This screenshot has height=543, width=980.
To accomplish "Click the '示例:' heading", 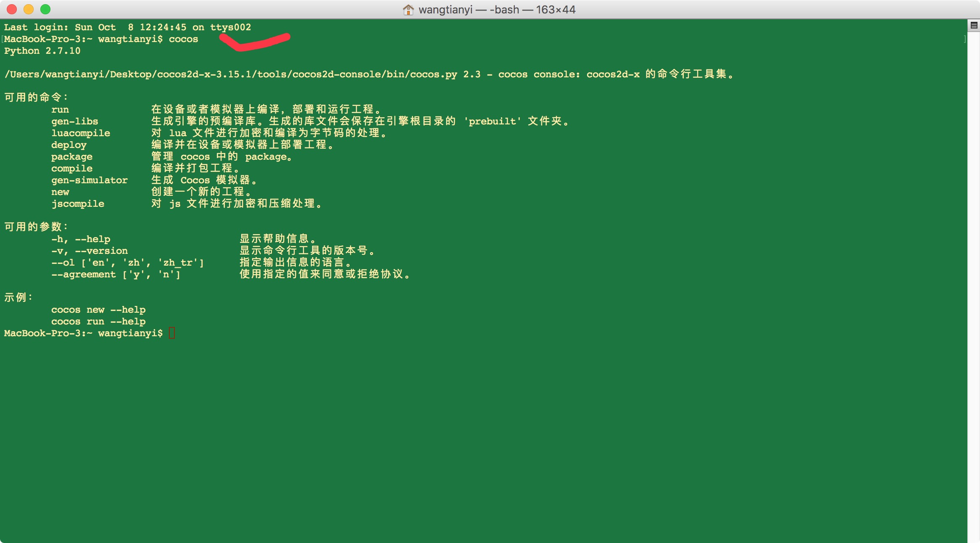I will point(18,298).
